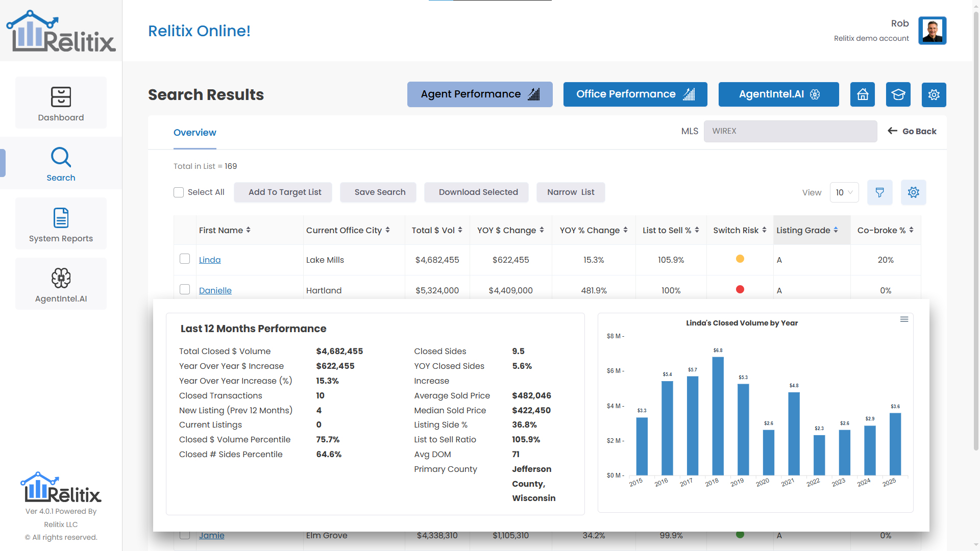Open Jamie's agent link
The height and width of the screenshot is (551, 980).
[x=212, y=535]
